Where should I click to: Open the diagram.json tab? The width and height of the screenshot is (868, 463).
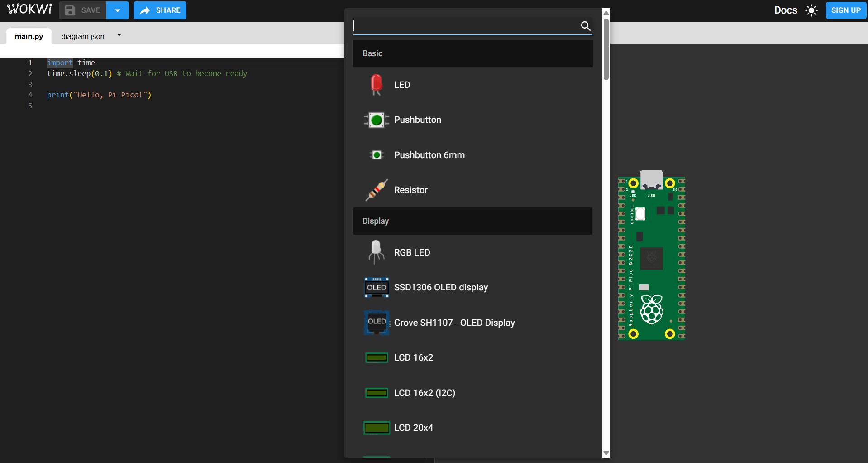82,36
